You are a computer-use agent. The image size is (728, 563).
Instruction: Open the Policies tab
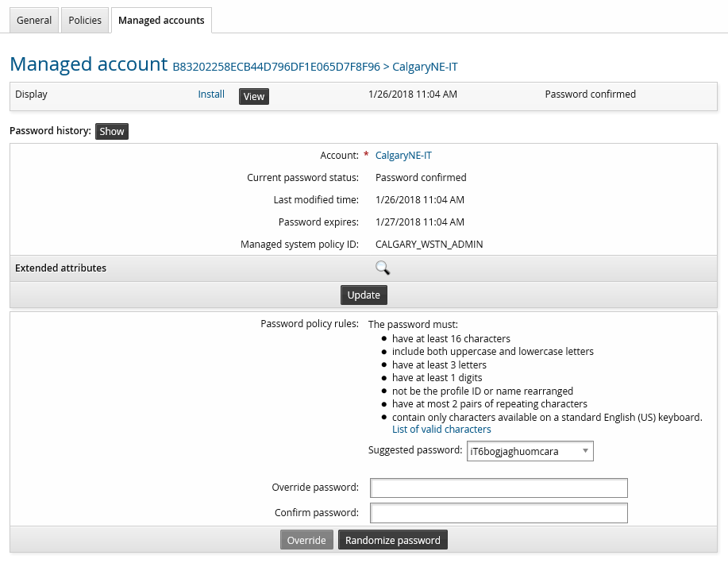[x=85, y=21]
